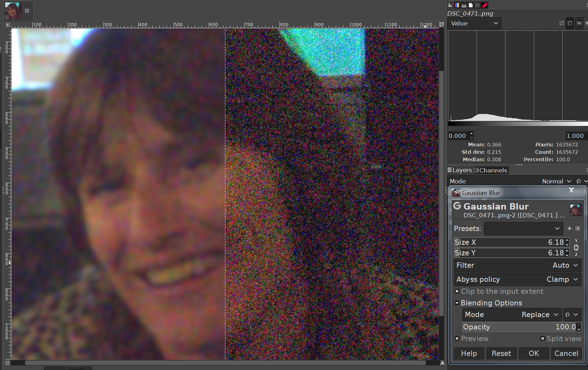Click the plus icon to save preset
Screen dimensions: 588x370
(x=569, y=229)
